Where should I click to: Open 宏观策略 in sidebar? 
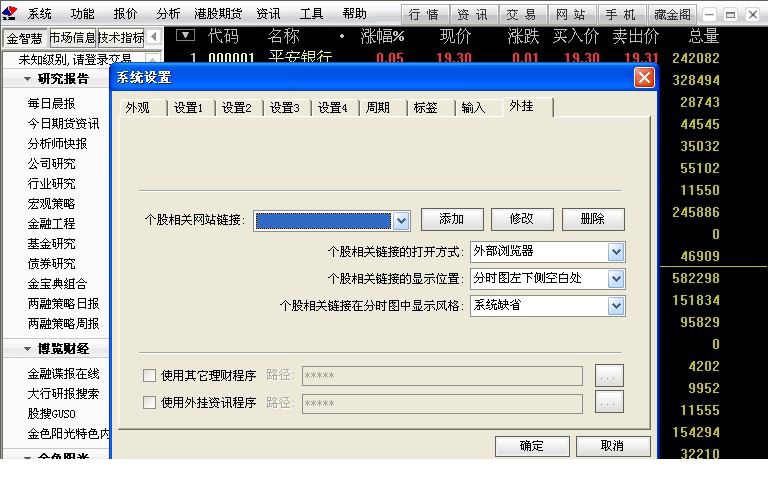[51, 204]
